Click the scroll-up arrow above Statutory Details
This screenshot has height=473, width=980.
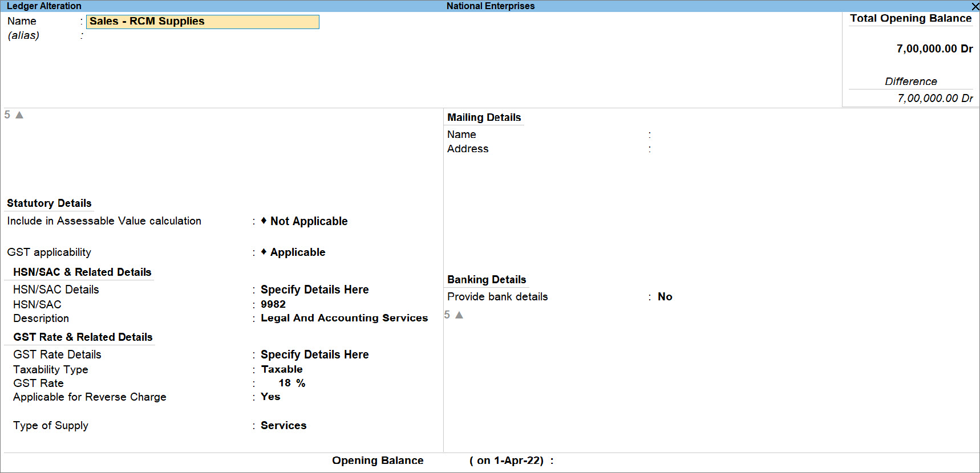pos(19,115)
